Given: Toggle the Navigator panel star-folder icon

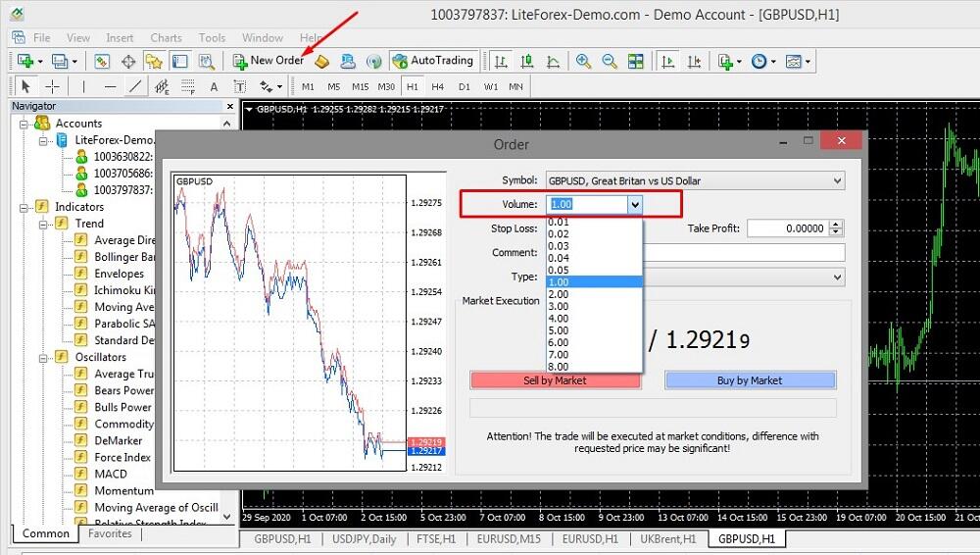Looking at the screenshot, I should [x=154, y=61].
